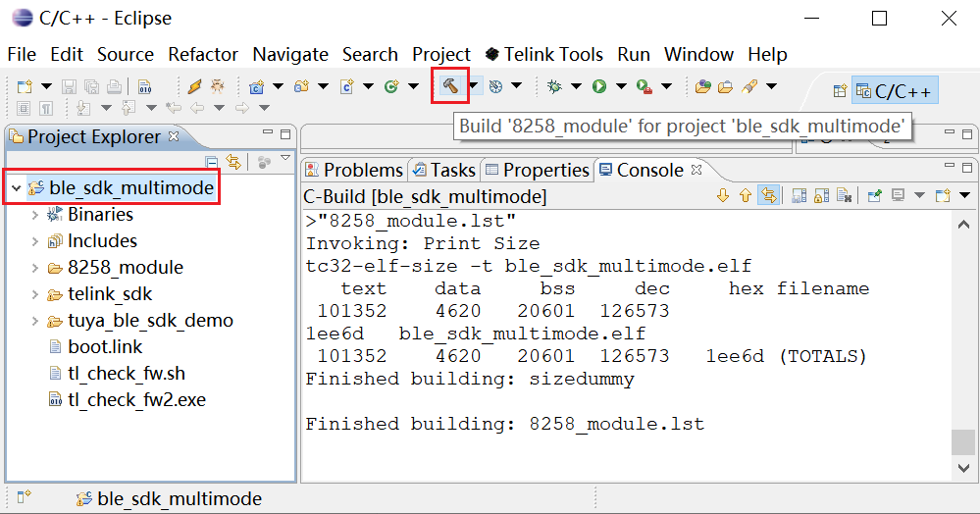Click the Open Element folder icon
The width and height of the screenshot is (980, 514).
tap(703, 86)
